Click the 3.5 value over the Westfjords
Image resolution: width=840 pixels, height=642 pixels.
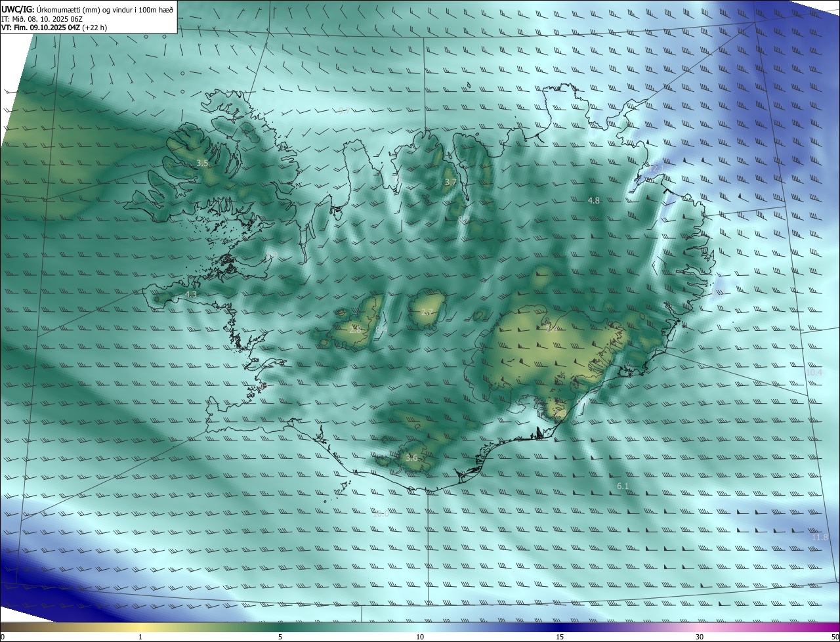(202, 163)
